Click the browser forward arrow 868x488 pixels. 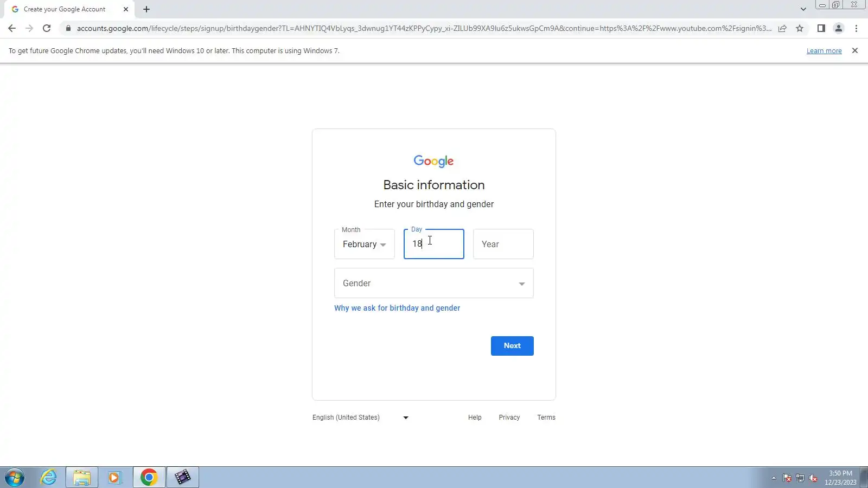[29, 28]
